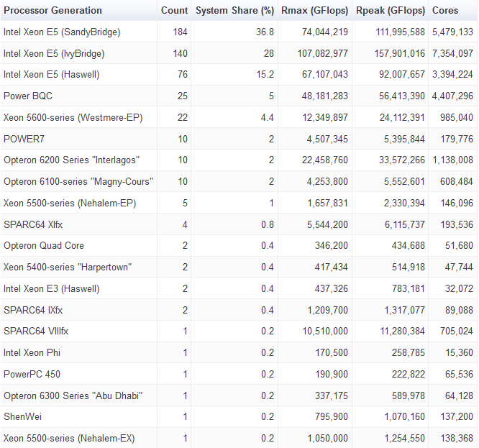The width and height of the screenshot is (479, 448).
Task: Select the ShenWei row label
Action: 22,416
